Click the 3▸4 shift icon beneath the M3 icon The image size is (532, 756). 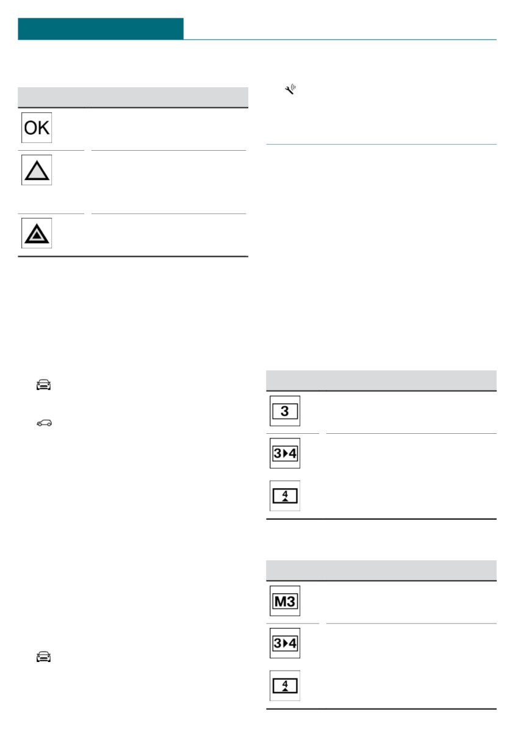(x=285, y=643)
